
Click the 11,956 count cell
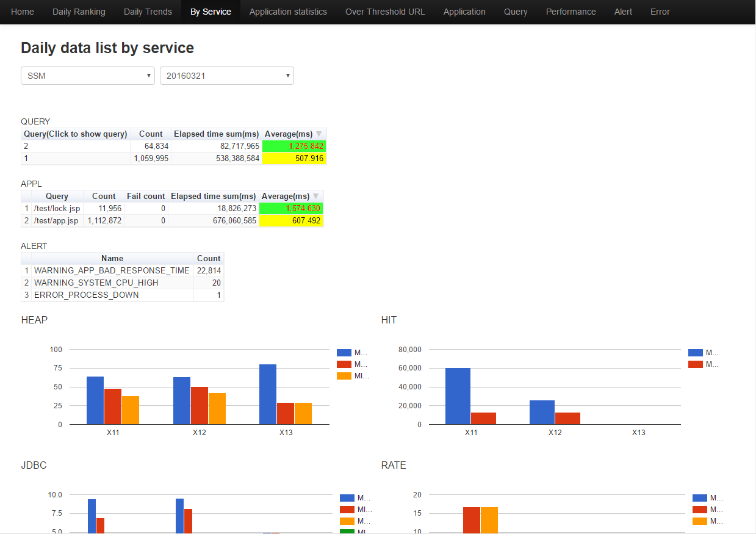104,209
